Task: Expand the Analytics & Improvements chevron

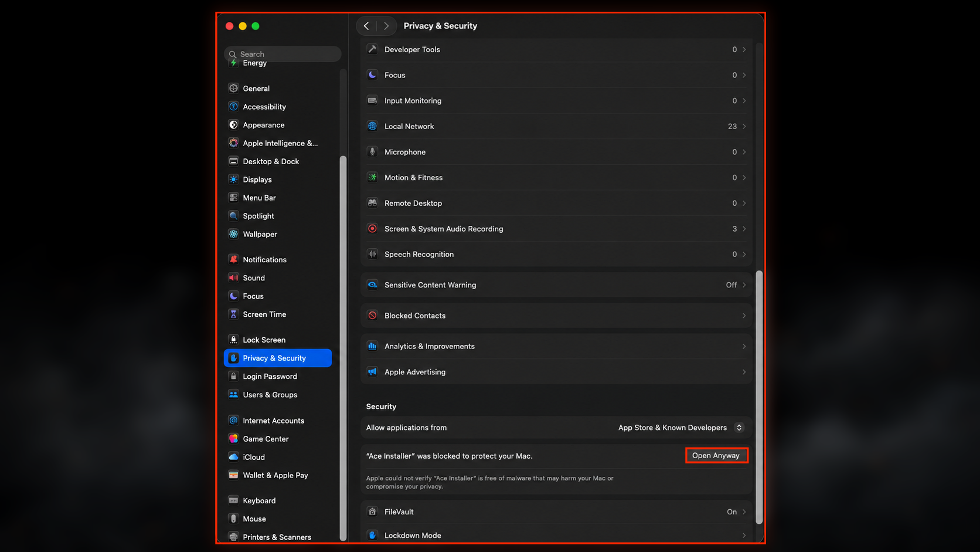Action: coord(744,346)
